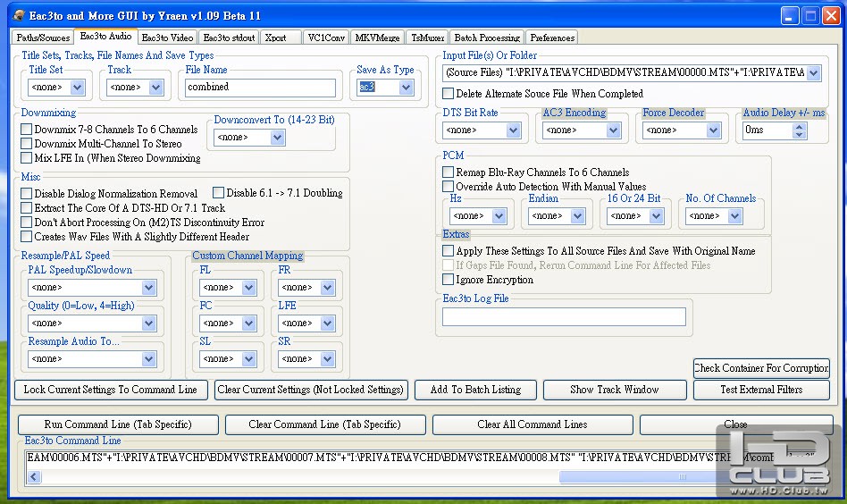Open the FR channel mapping dropdown
This screenshot has height=504, width=847.
[x=327, y=288]
